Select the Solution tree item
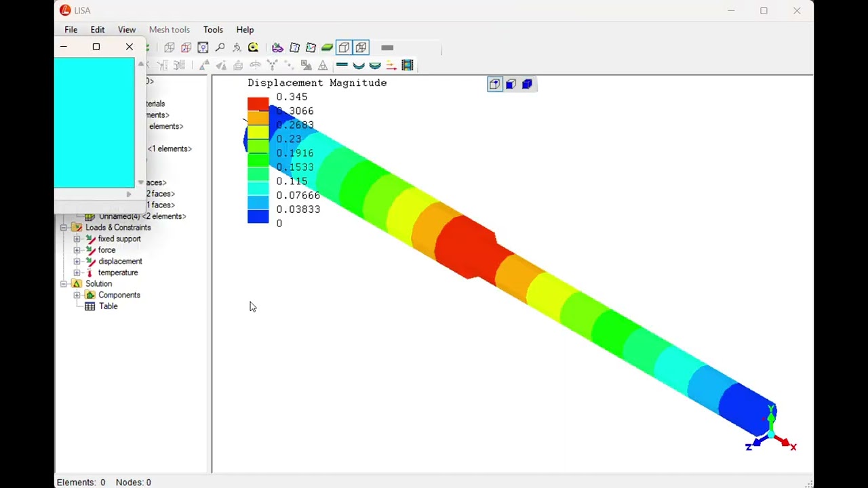This screenshot has height=488, width=868. pos(98,284)
